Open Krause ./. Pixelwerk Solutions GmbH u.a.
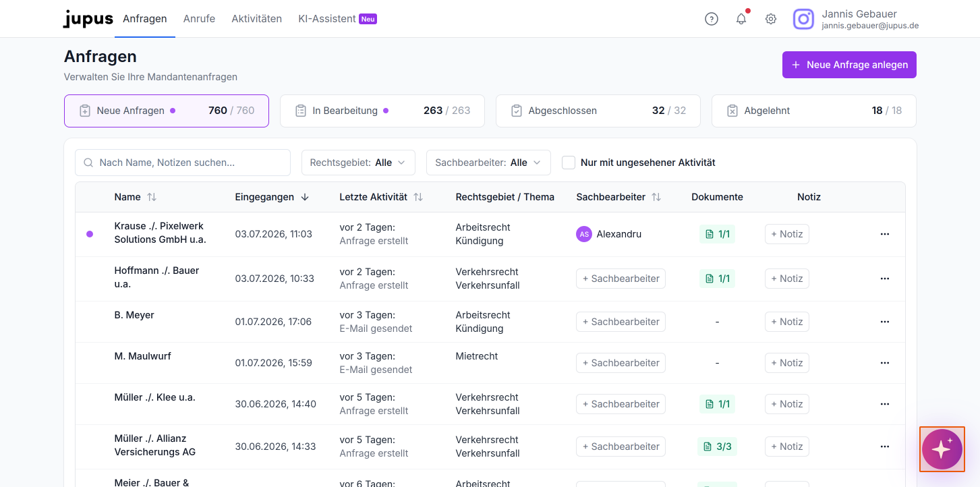Screen dimensions: 980x487 161,233
